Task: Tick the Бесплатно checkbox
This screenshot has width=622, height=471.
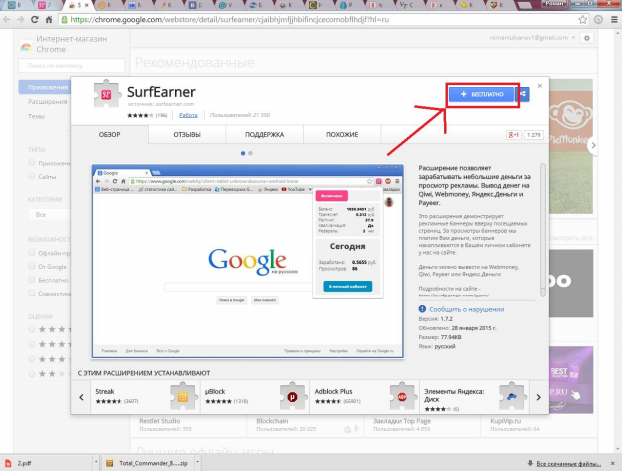Action: [x=32, y=279]
